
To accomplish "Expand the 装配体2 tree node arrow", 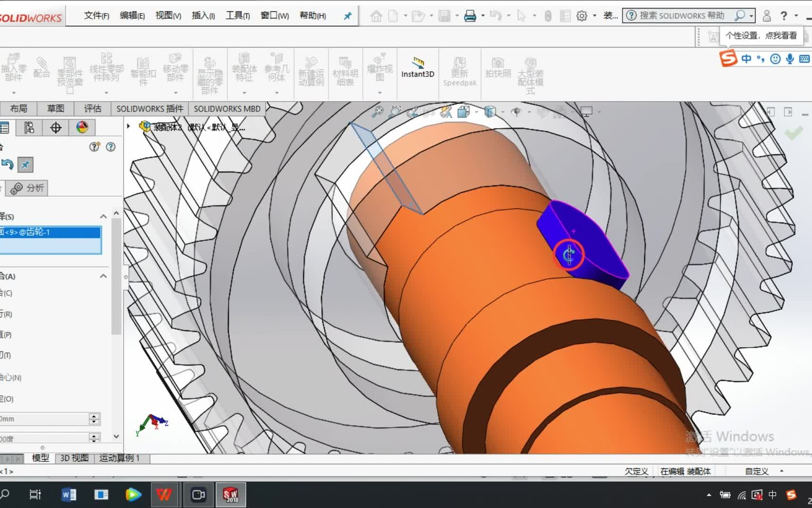I will tap(128, 126).
